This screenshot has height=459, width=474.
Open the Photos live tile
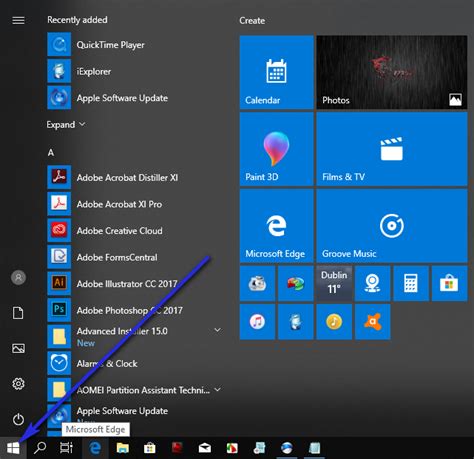[x=392, y=72]
